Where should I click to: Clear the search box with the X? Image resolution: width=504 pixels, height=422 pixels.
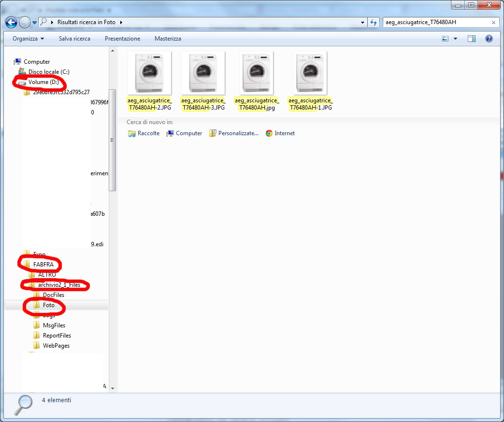[493, 22]
